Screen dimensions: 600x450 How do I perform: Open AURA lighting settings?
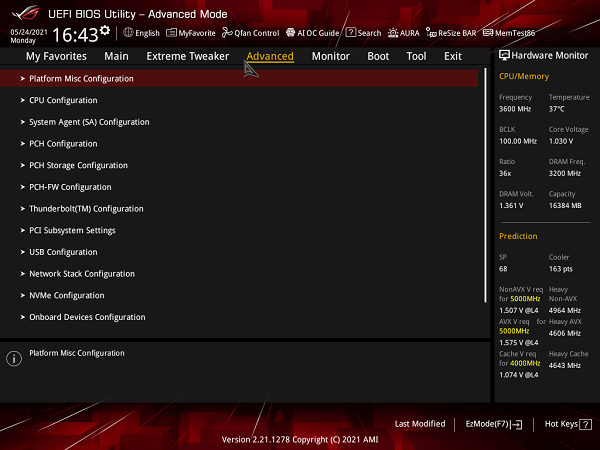pos(404,33)
